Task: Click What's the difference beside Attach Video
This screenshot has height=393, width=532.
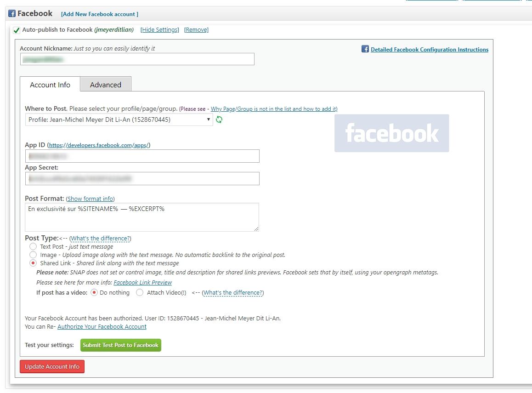Action: (x=233, y=292)
